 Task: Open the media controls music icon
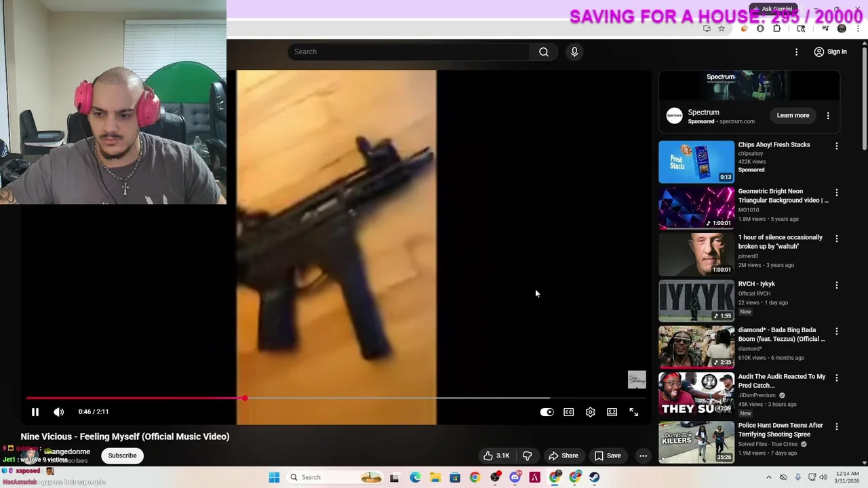coord(825,28)
